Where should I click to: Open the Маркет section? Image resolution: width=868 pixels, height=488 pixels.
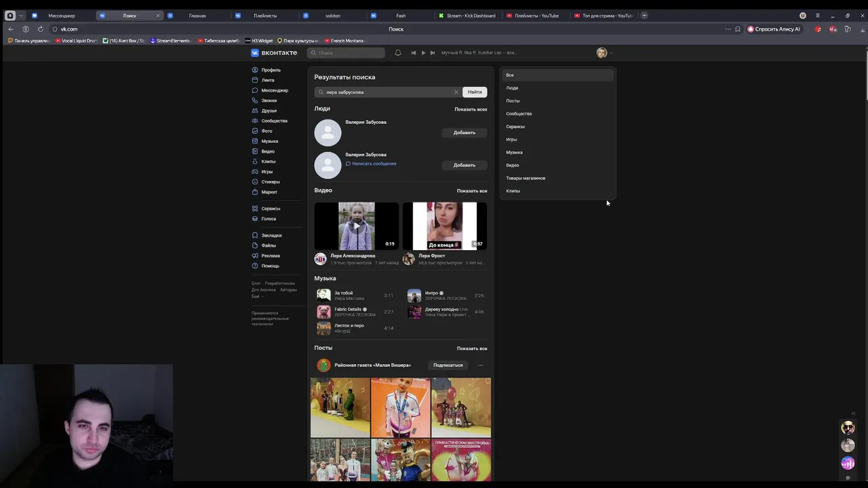[269, 192]
